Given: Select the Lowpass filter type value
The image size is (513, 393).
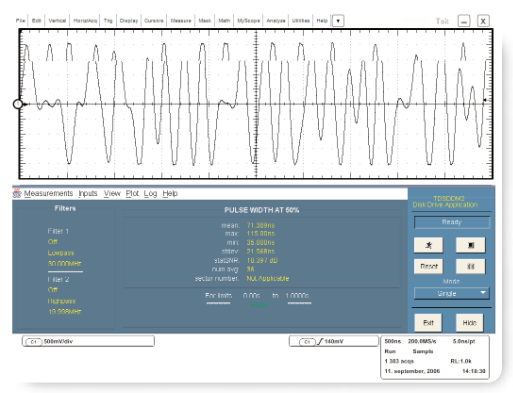Looking at the screenshot, I should coord(61,253).
